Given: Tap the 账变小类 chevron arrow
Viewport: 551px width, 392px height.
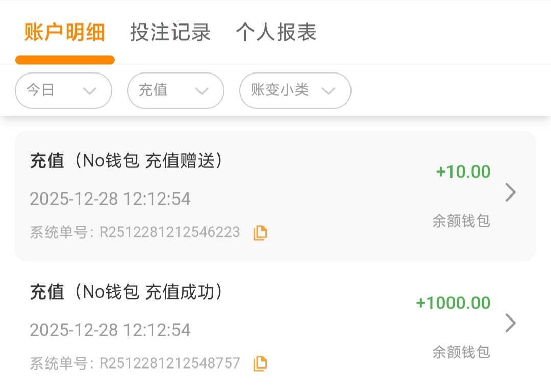Looking at the screenshot, I should coord(329,91).
